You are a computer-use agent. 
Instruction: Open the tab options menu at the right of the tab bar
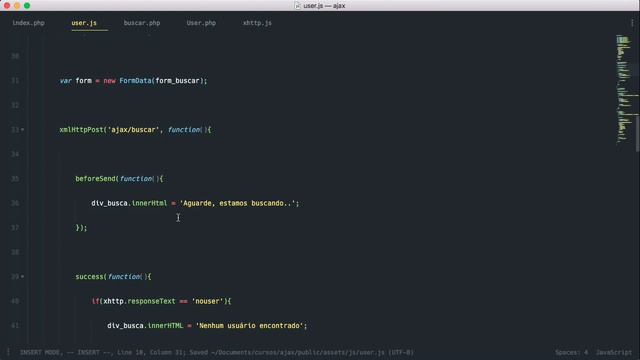632,23
